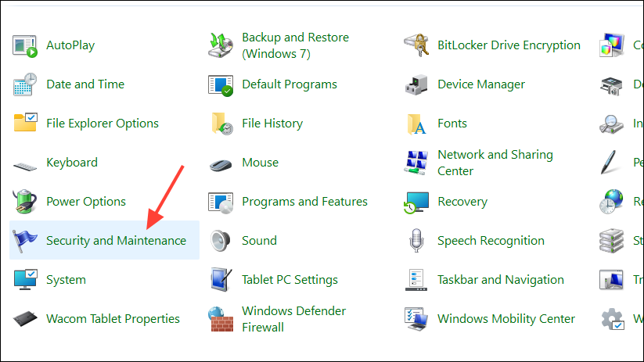Viewport: 644px width, 362px height.
Task: Click the Security and Maintenance flag icon
Action: pyautogui.click(x=25, y=241)
